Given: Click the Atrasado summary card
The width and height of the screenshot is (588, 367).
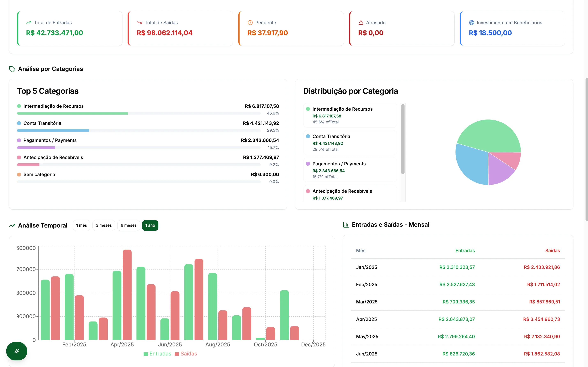Looking at the screenshot, I should 402,28.
